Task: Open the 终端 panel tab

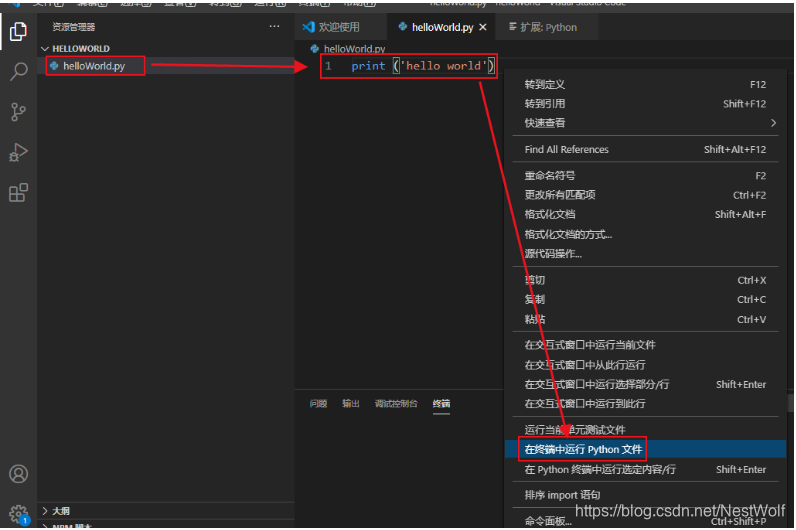Action: (441, 404)
